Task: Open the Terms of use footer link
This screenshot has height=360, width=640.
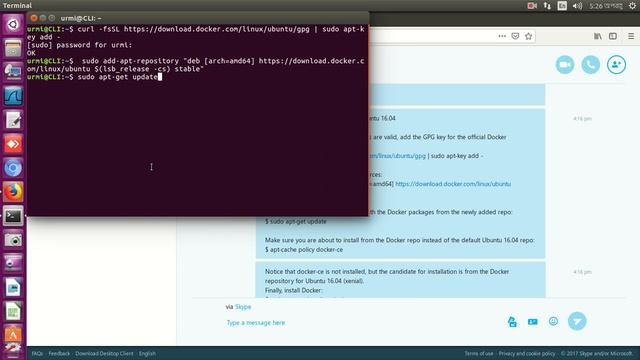Action: click(x=479, y=353)
